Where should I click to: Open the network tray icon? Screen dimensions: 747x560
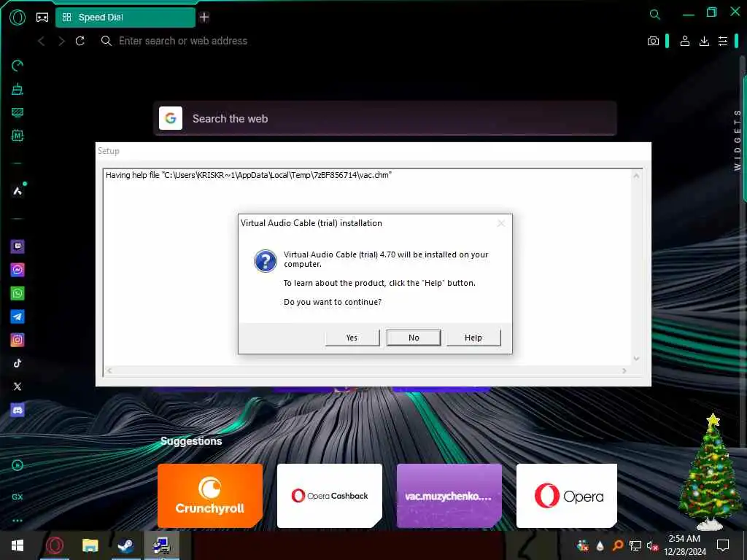(635, 545)
